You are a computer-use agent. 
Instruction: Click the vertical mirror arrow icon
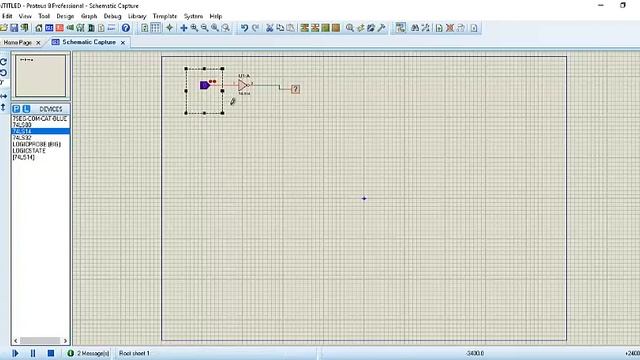tap(4, 107)
